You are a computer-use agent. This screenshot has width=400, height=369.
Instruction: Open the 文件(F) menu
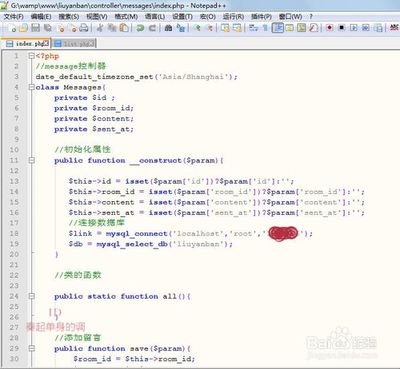(x=14, y=16)
